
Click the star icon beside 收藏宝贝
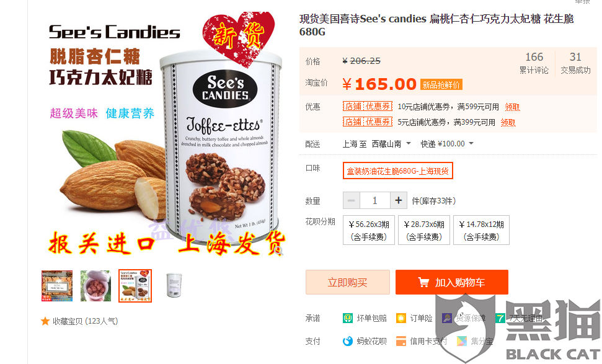tap(45, 321)
